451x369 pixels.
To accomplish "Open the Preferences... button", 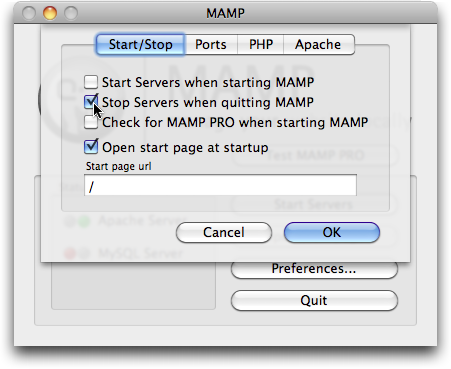I will [x=314, y=269].
